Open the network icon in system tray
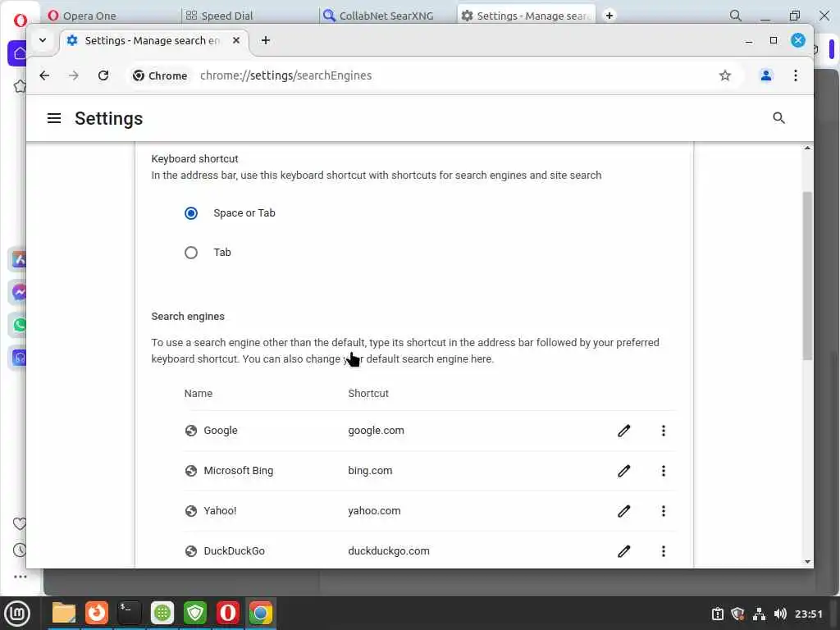The height and width of the screenshot is (630, 840). pos(759,614)
